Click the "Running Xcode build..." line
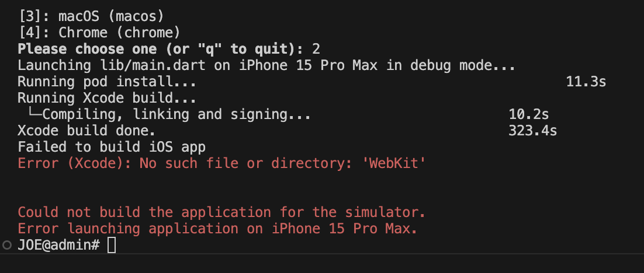 (107, 98)
